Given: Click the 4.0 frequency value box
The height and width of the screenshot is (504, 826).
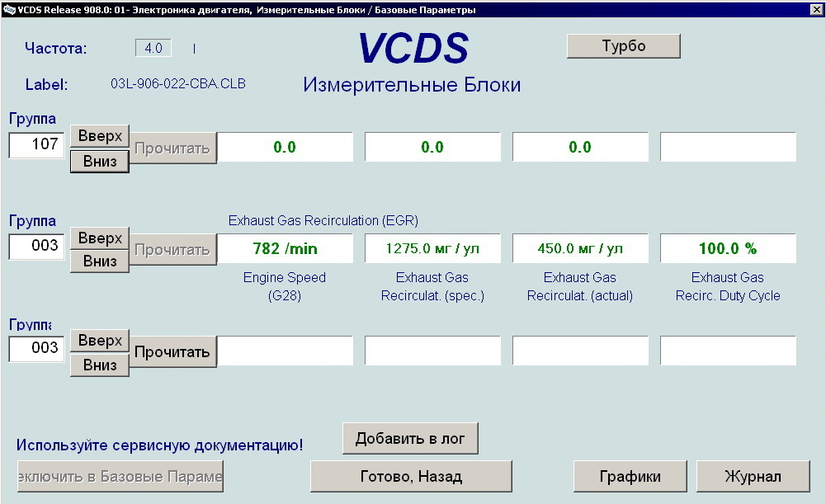Looking at the screenshot, I should [x=153, y=48].
